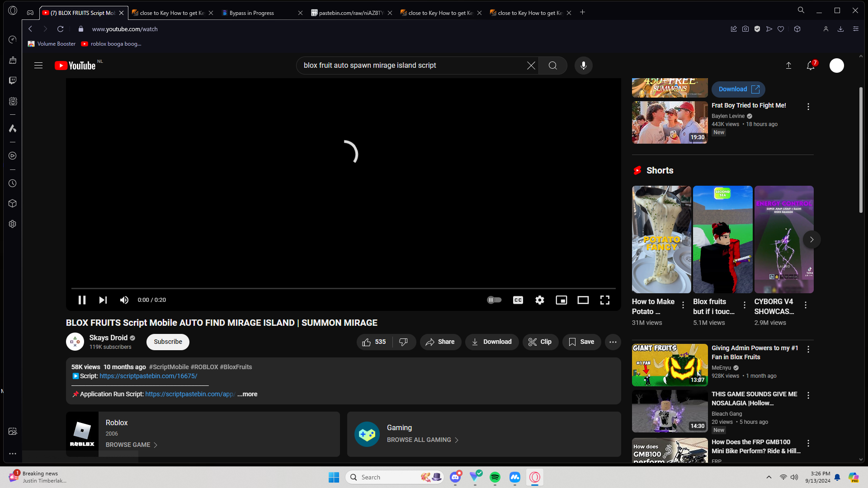Enter fullscreen mode for the video
The height and width of the screenshot is (488, 868).
click(605, 300)
